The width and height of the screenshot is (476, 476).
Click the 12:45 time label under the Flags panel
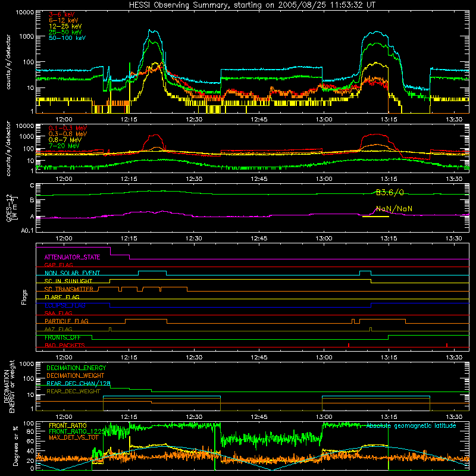[x=259, y=358]
